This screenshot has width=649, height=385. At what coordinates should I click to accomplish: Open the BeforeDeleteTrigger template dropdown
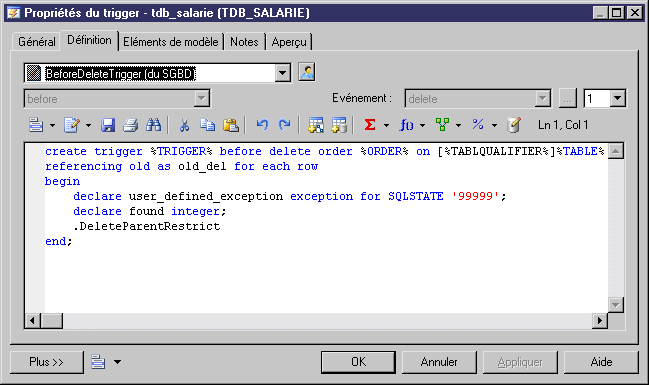(x=282, y=73)
